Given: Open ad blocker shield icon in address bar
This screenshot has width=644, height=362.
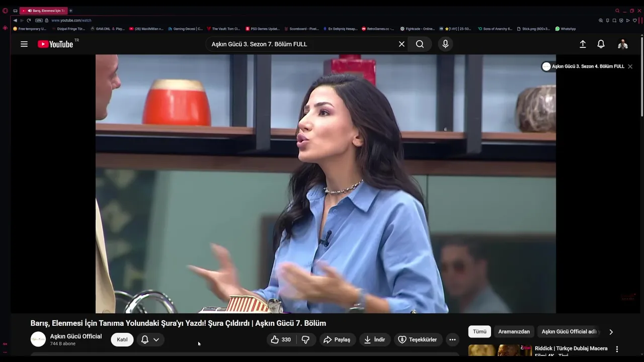Looking at the screenshot, I should click(621, 21).
